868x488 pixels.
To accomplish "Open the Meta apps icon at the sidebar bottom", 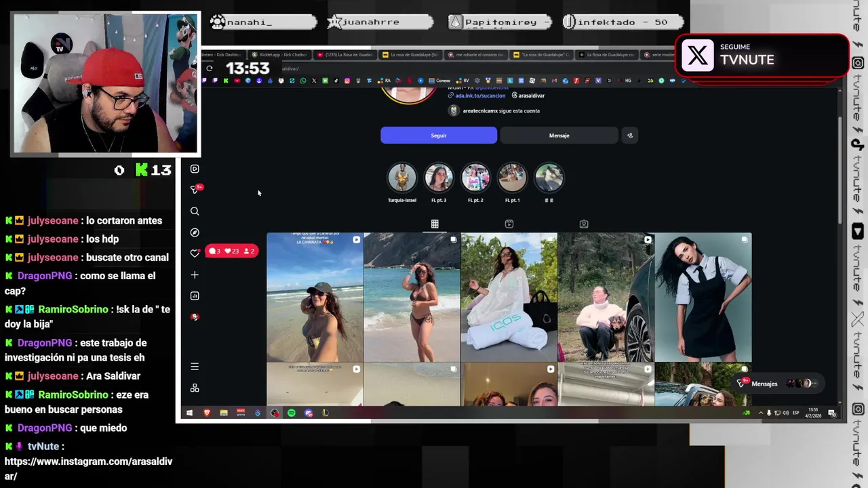I will click(195, 388).
